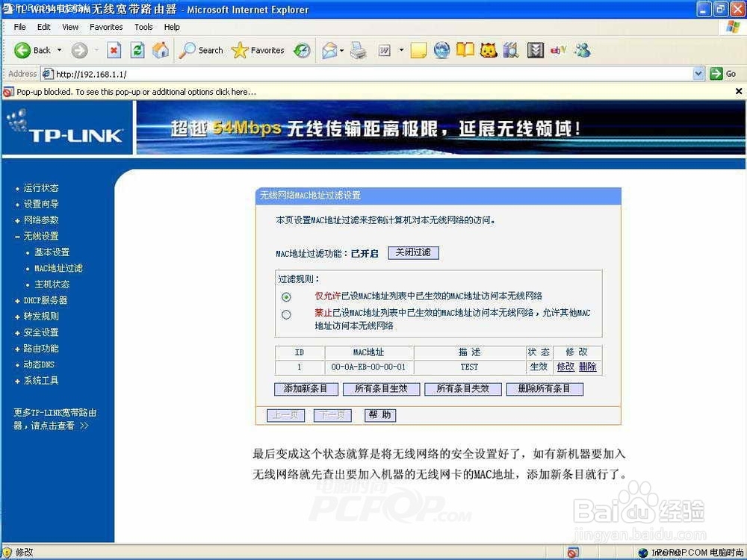Image resolution: width=747 pixels, height=560 pixels.
Task: Click the 添加新条目 button
Action: [x=306, y=389]
